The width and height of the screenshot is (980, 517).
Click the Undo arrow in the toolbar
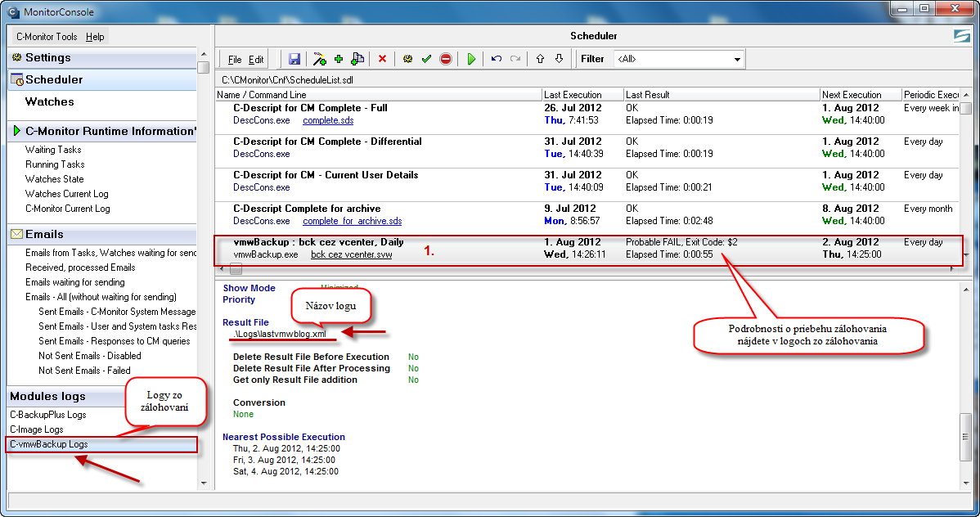coord(497,59)
